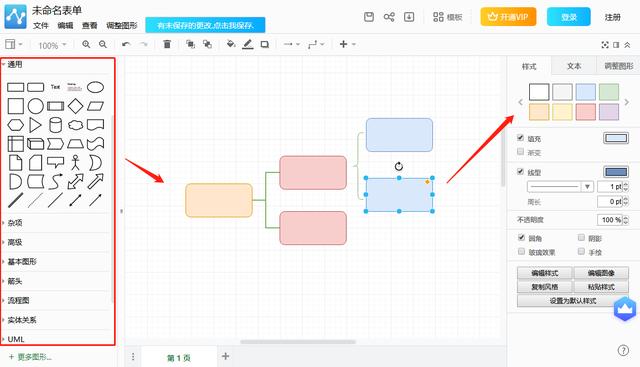The height and width of the screenshot is (367, 640).
Task: Uncheck the 圆角 rounded corners checkbox
Action: coord(521,237)
